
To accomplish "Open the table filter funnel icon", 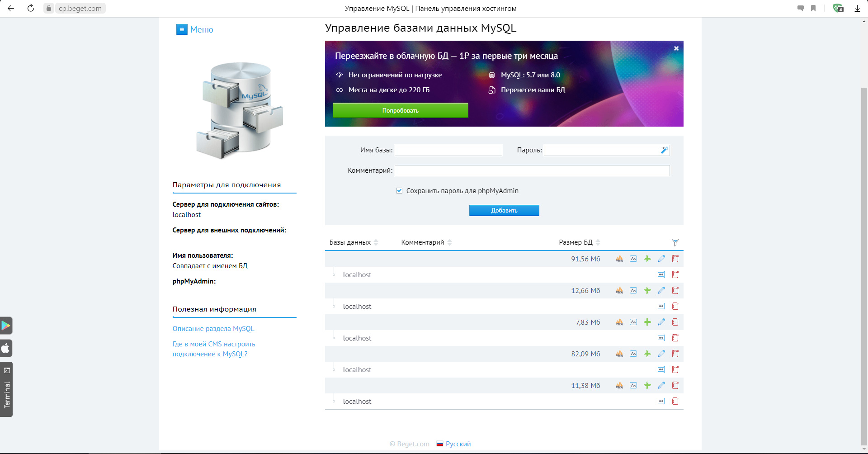I will click(675, 243).
